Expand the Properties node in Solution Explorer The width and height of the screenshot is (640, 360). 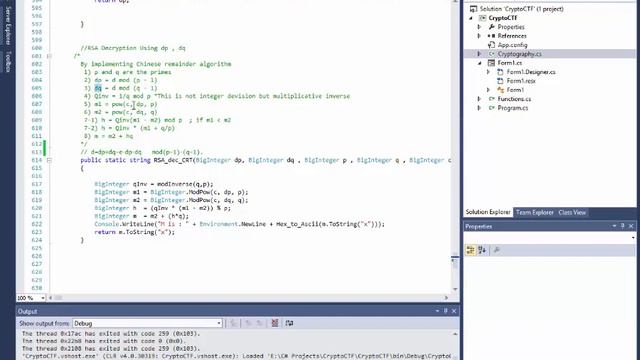coord(480,27)
